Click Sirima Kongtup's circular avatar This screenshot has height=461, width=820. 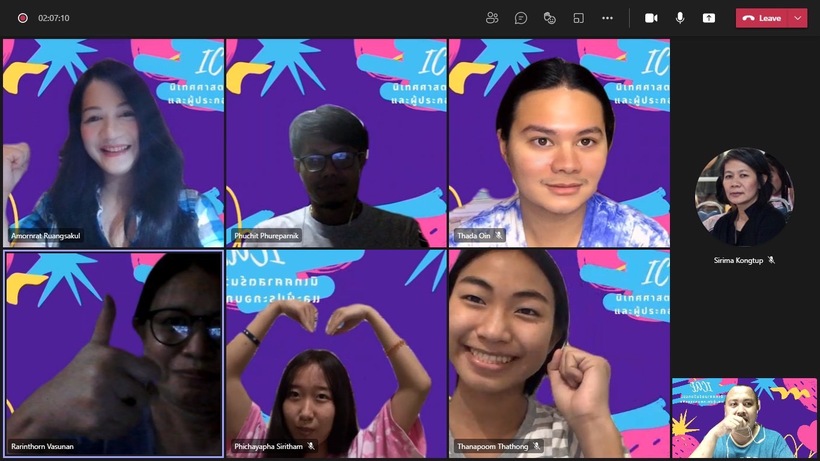(x=744, y=197)
